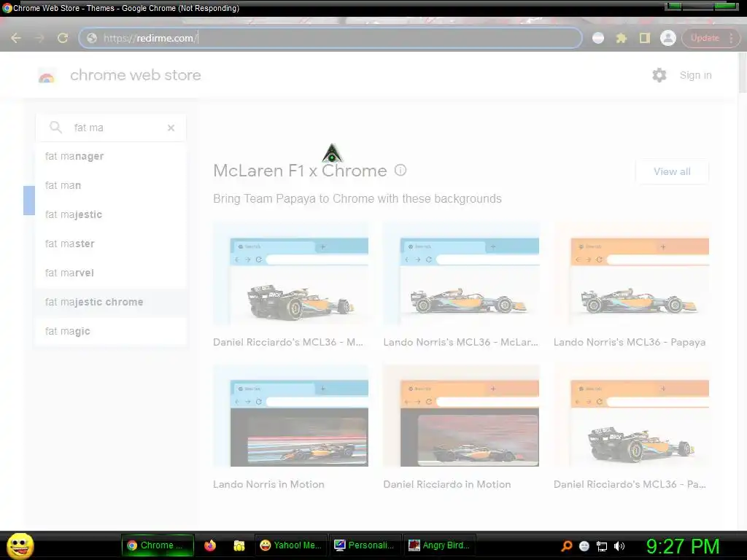Screen dimensions: 747x560
Task: Select the 'fat master' suggestion
Action: (x=111, y=244)
